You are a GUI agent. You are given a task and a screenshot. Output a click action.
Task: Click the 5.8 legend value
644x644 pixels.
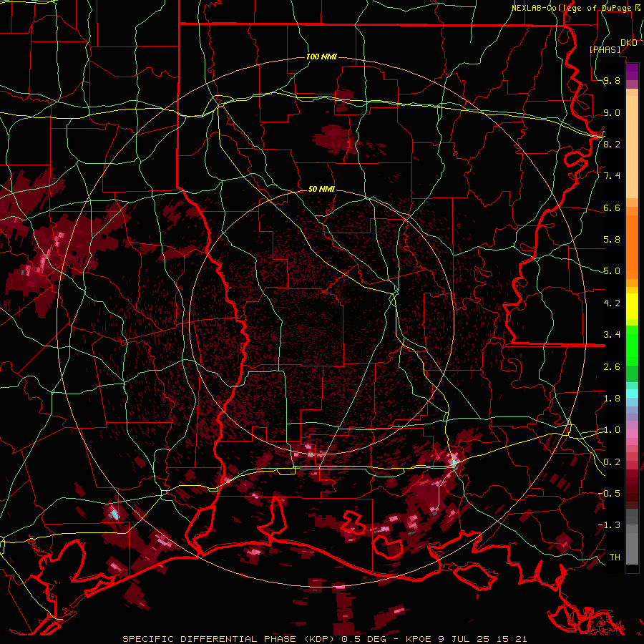coord(612,240)
